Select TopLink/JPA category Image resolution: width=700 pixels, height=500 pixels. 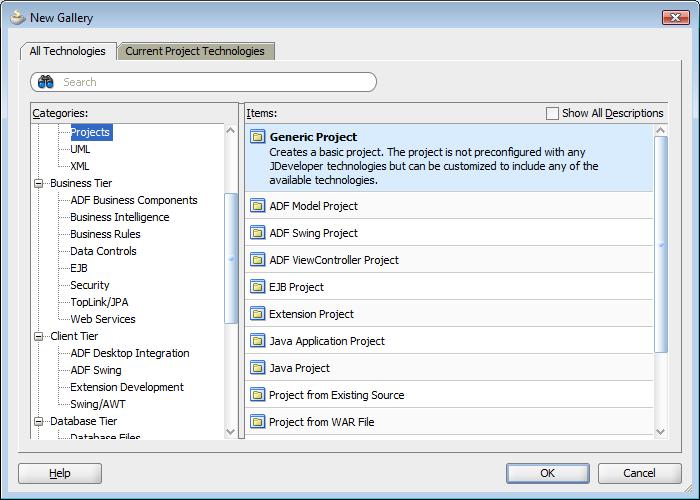99,302
